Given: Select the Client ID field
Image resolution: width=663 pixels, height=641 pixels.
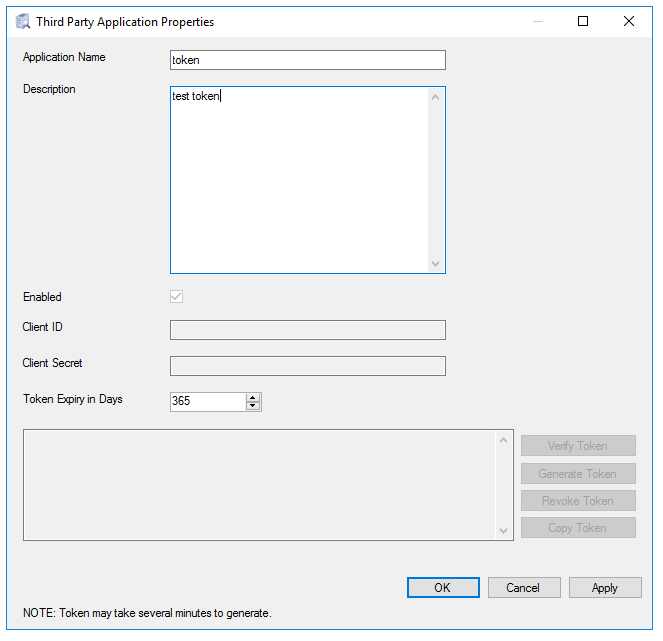Looking at the screenshot, I should pos(307,330).
